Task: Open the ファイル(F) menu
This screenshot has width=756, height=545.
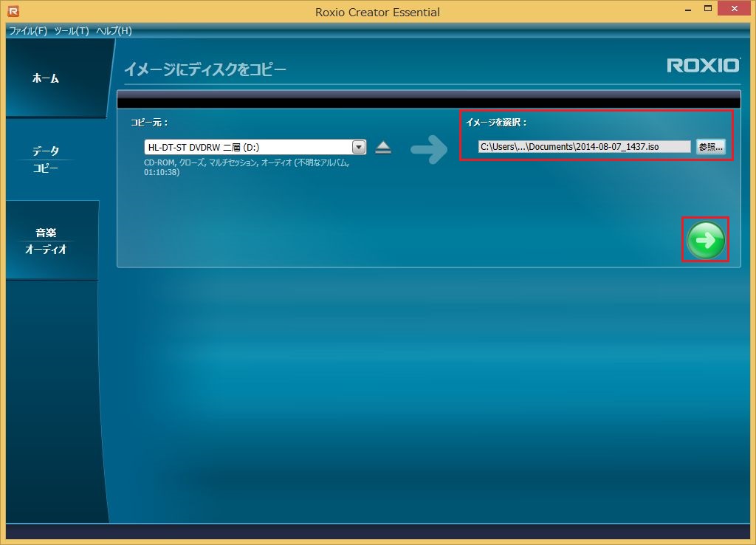Action: 28,31
